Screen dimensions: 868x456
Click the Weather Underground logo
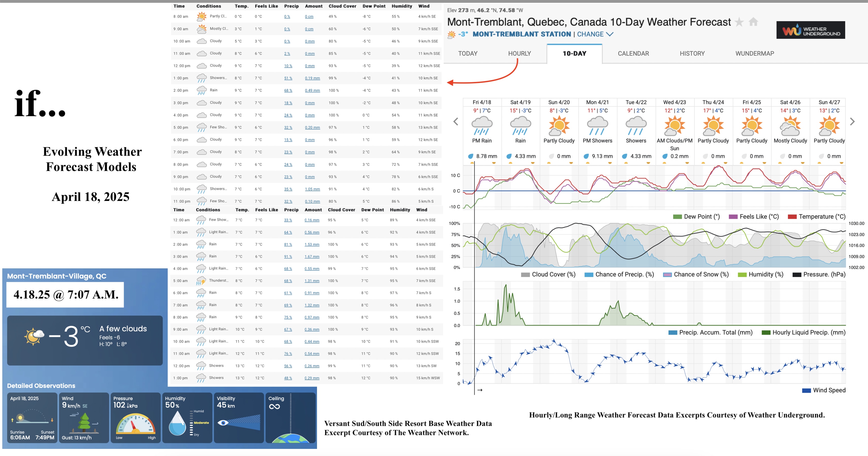tap(810, 30)
